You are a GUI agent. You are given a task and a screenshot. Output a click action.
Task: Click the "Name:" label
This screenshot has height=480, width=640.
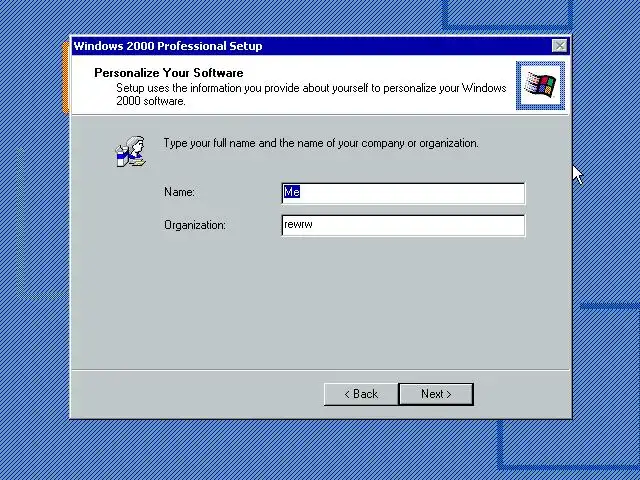(180, 192)
